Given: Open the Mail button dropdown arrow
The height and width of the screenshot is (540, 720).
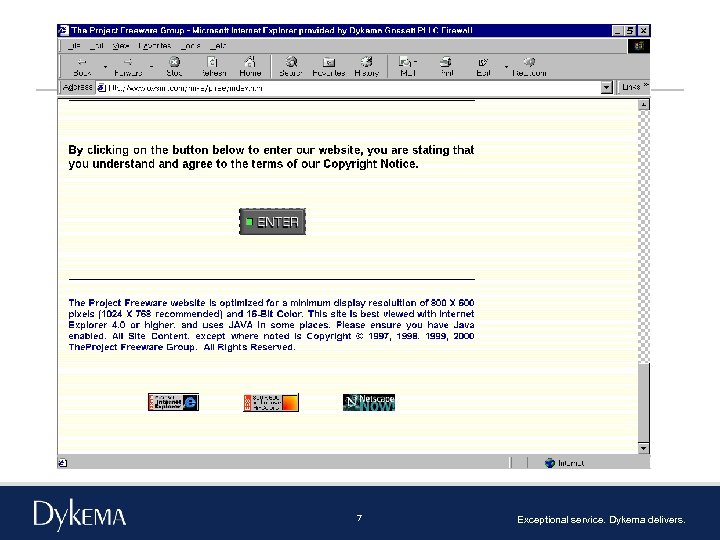Looking at the screenshot, I should coord(415,61).
